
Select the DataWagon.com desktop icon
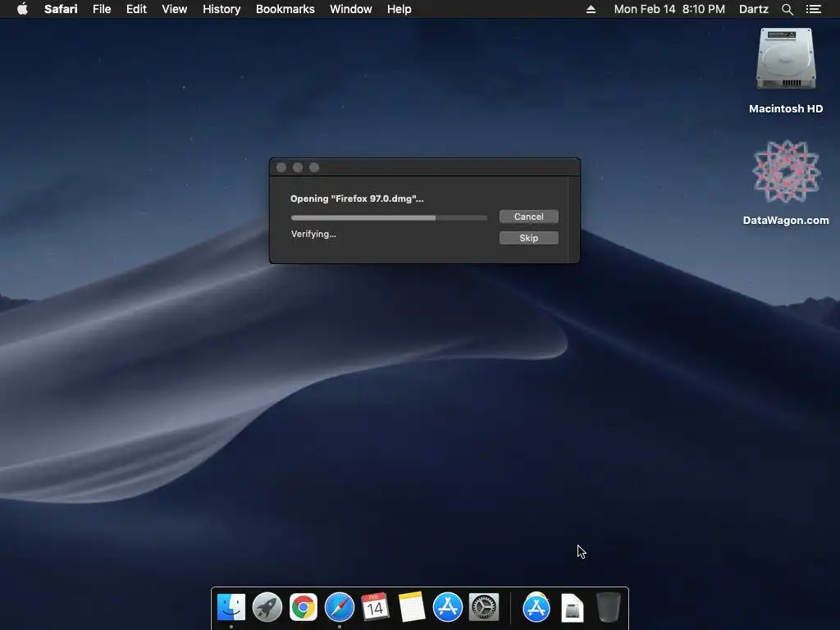coord(786,171)
